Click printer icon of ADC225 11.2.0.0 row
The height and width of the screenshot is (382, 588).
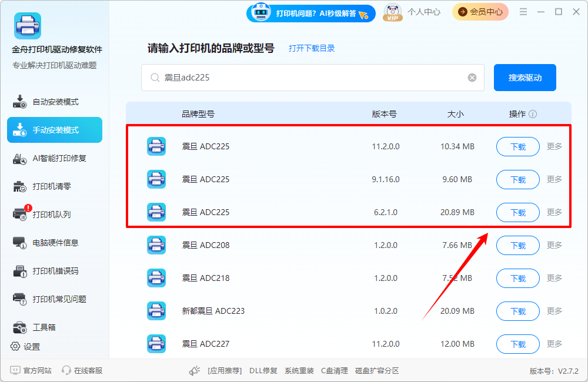click(x=156, y=146)
